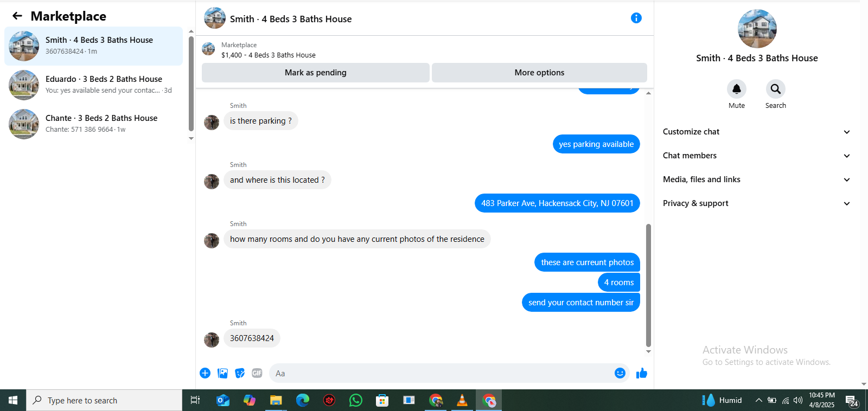Click the chat message scrollbar thumb

tap(648, 285)
